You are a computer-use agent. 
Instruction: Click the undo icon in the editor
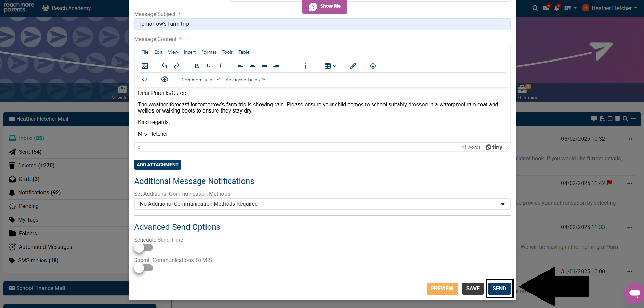(164, 66)
